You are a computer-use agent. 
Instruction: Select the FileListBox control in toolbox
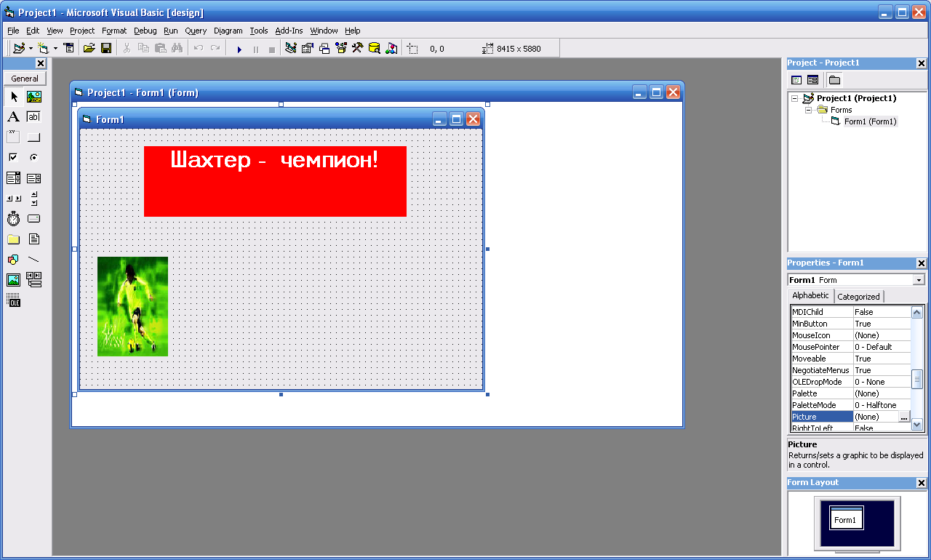tap(34, 239)
